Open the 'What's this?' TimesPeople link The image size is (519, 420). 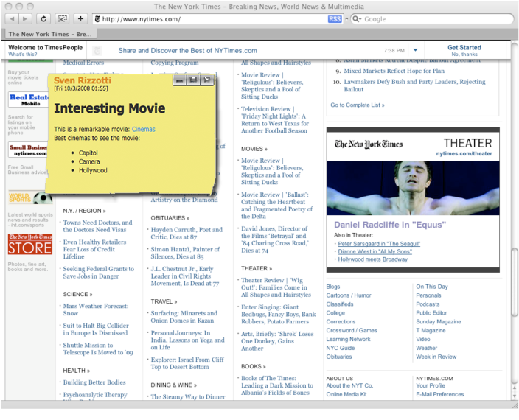22,55
